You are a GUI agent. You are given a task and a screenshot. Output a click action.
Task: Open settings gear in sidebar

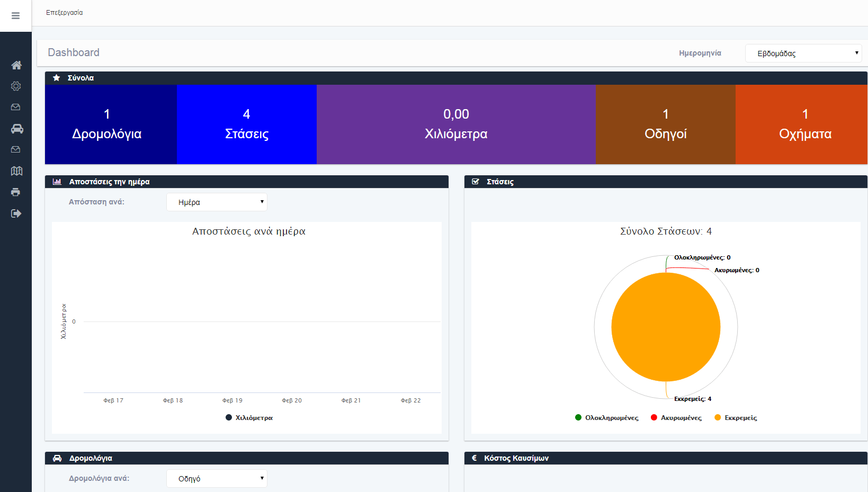pyautogui.click(x=16, y=86)
